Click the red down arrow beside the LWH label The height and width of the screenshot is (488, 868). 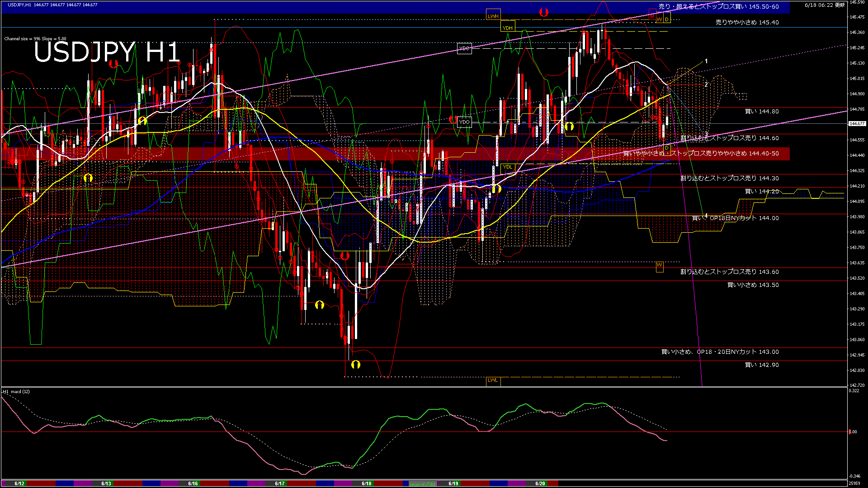coord(543,12)
